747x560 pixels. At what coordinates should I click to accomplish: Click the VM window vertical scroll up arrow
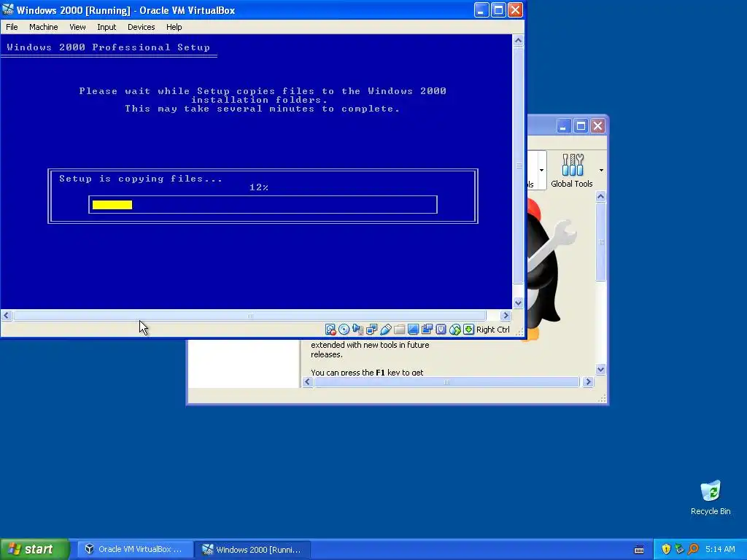click(519, 41)
